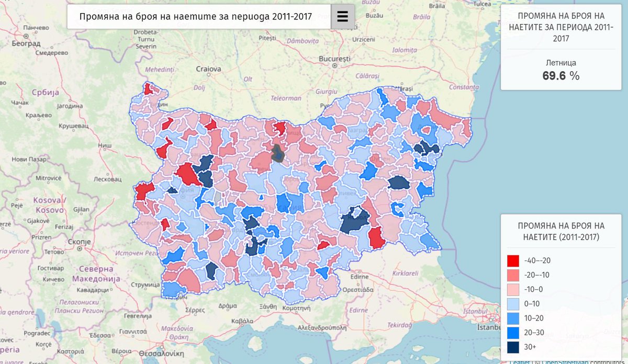Click the 'Летница' municipality name in info panel
Viewport: 628px width, 364px height.
point(560,62)
